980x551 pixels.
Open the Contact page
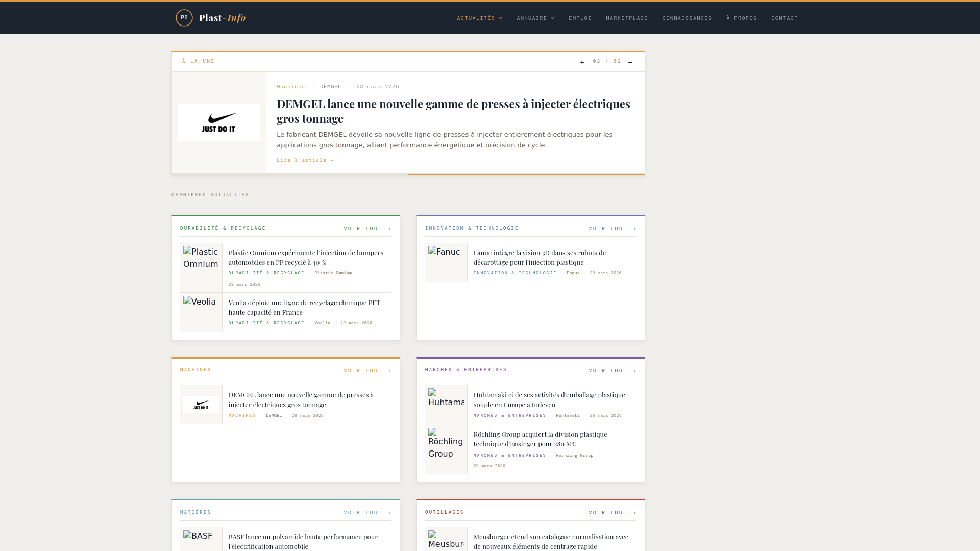pyautogui.click(x=785, y=18)
